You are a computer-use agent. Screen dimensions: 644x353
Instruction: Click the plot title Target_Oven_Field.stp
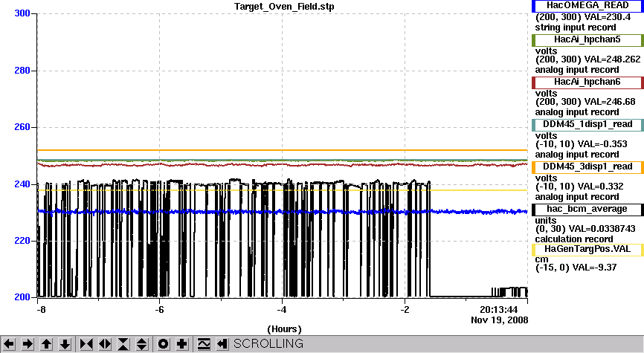[284, 7]
